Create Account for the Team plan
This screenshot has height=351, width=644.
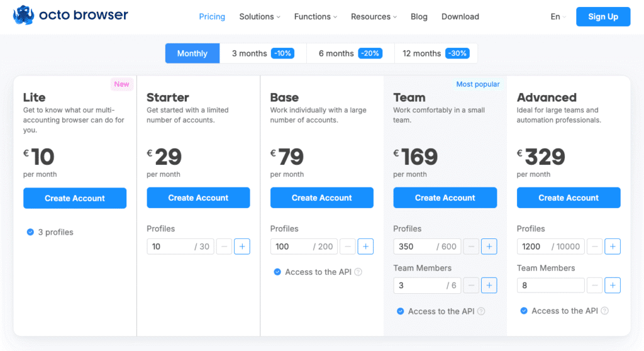445,198
